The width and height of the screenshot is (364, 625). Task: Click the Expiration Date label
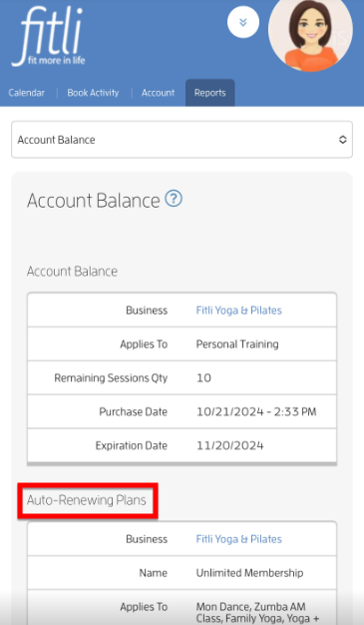tap(131, 445)
